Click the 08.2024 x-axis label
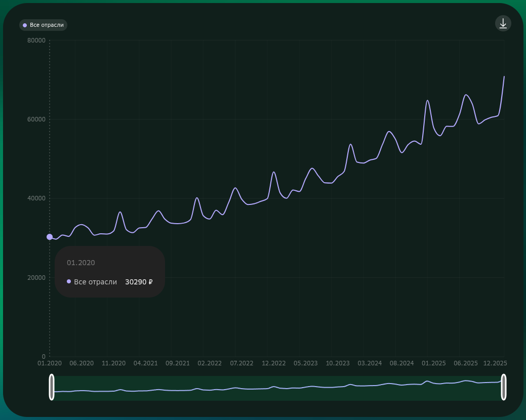526x420 pixels. 402,363
